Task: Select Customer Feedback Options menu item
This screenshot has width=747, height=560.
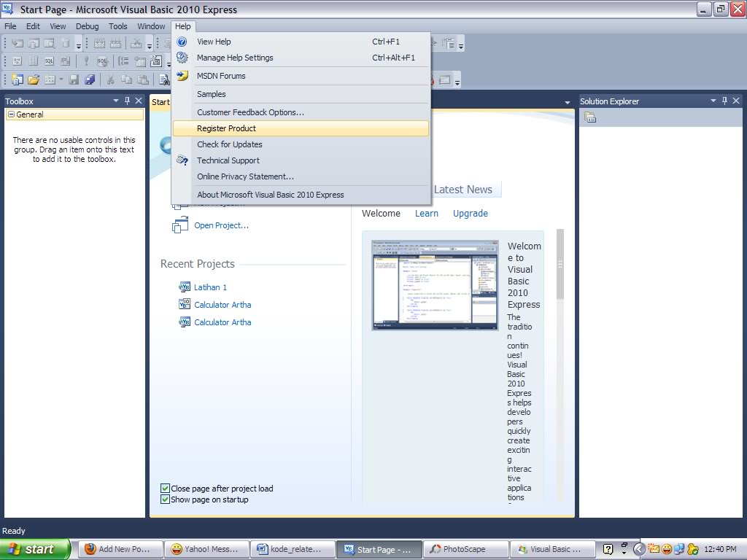Action: click(x=301, y=112)
